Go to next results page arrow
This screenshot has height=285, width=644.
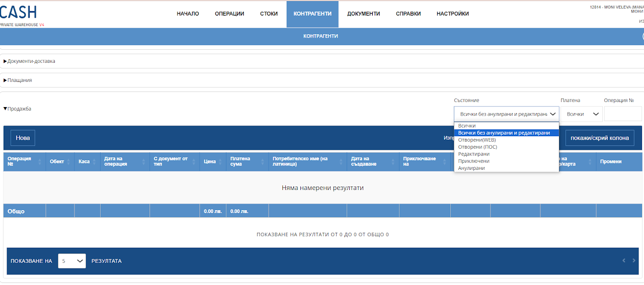[634, 260]
